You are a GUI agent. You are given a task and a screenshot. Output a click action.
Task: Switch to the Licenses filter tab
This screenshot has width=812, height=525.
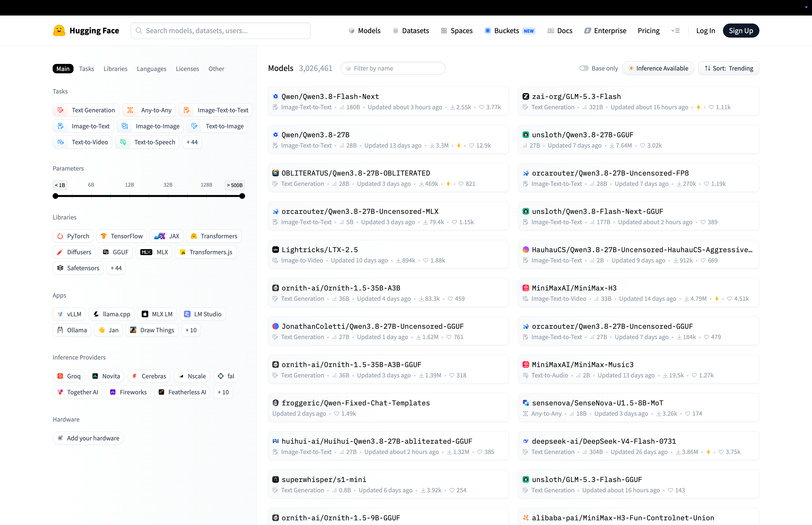pyautogui.click(x=187, y=69)
